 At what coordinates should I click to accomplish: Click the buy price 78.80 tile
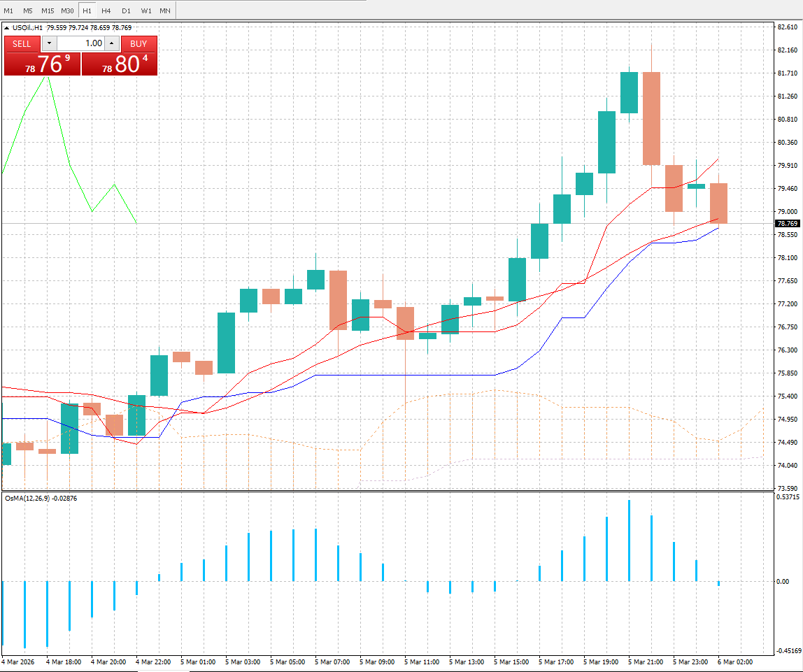pyautogui.click(x=120, y=64)
